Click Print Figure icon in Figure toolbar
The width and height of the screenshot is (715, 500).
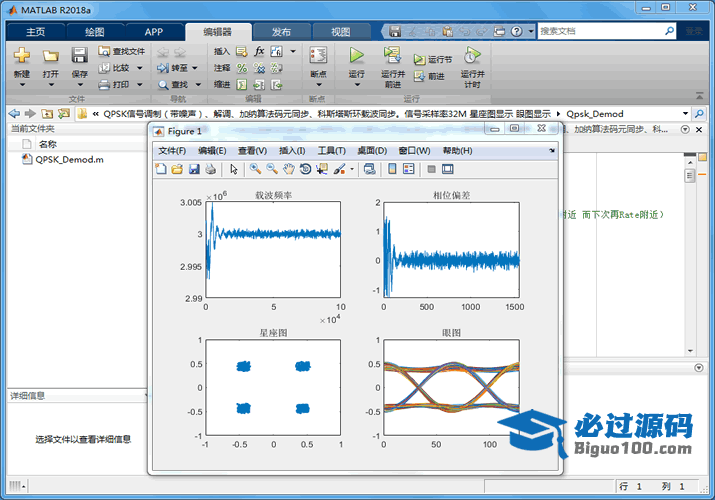pyautogui.click(x=210, y=169)
